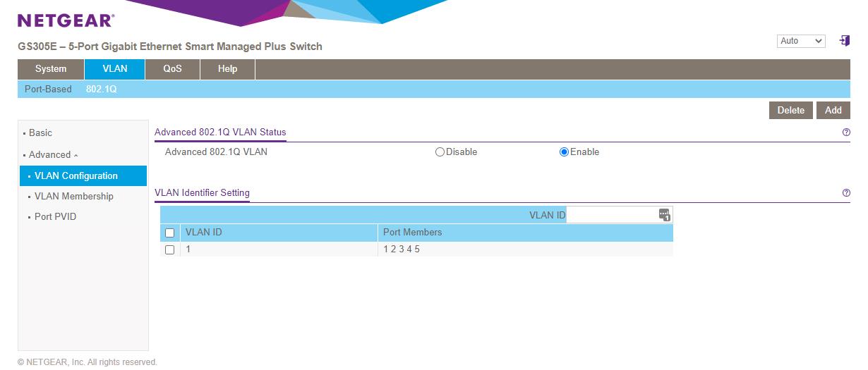
Task: Tick the checkbox for VLAN ID 1
Action: tap(169, 249)
